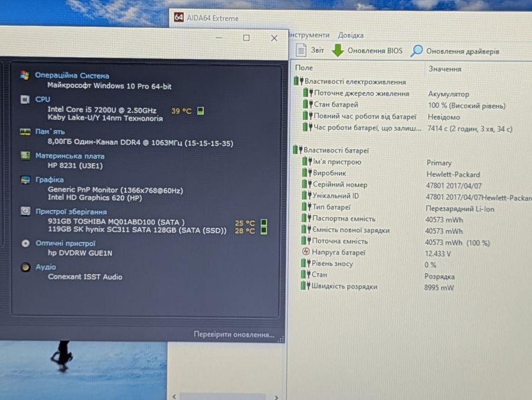This screenshot has width=532, height=400.
Task: Click the Материнська плата board icon
Action: click(x=25, y=155)
